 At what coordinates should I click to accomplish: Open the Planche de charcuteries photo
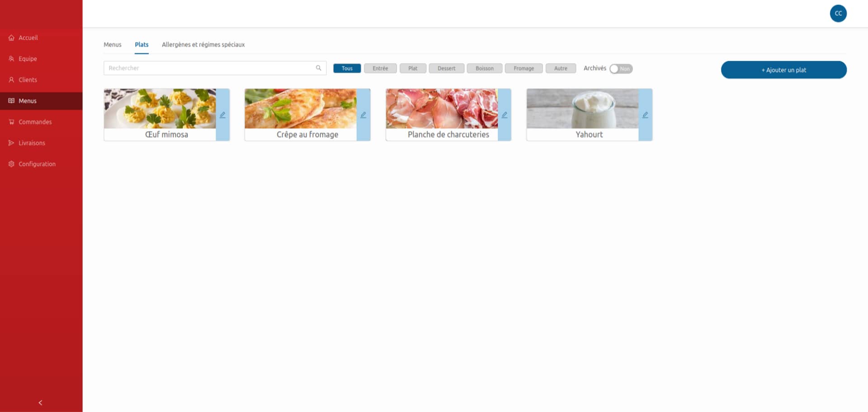click(442, 109)
